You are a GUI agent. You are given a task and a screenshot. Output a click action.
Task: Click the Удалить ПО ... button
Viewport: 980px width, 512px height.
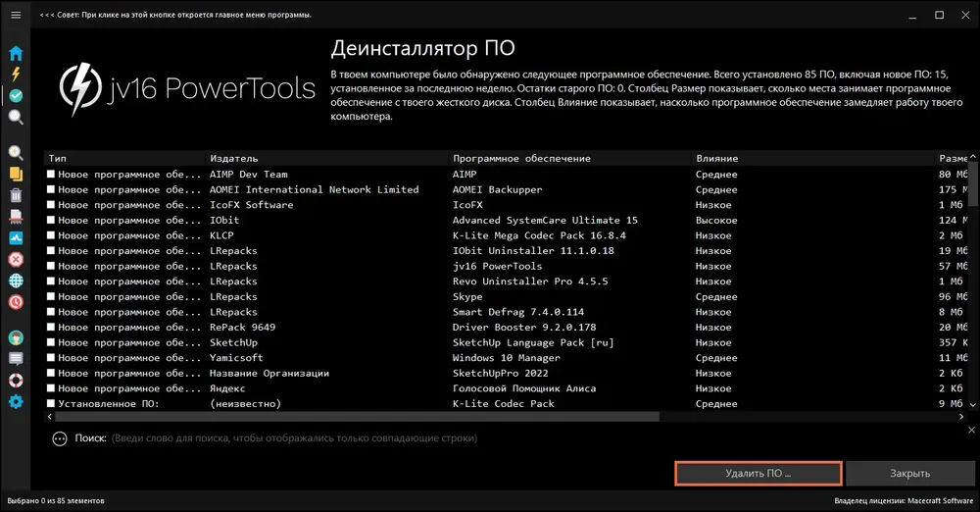(759, 473)
